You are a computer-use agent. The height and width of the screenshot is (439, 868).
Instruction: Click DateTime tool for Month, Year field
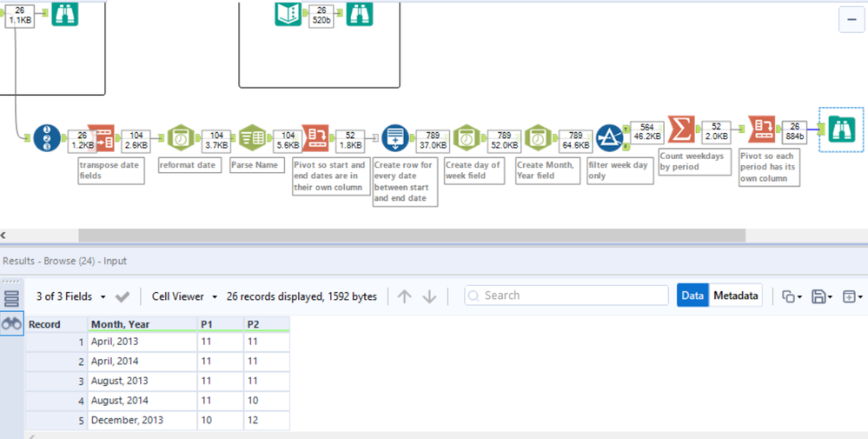538,138
